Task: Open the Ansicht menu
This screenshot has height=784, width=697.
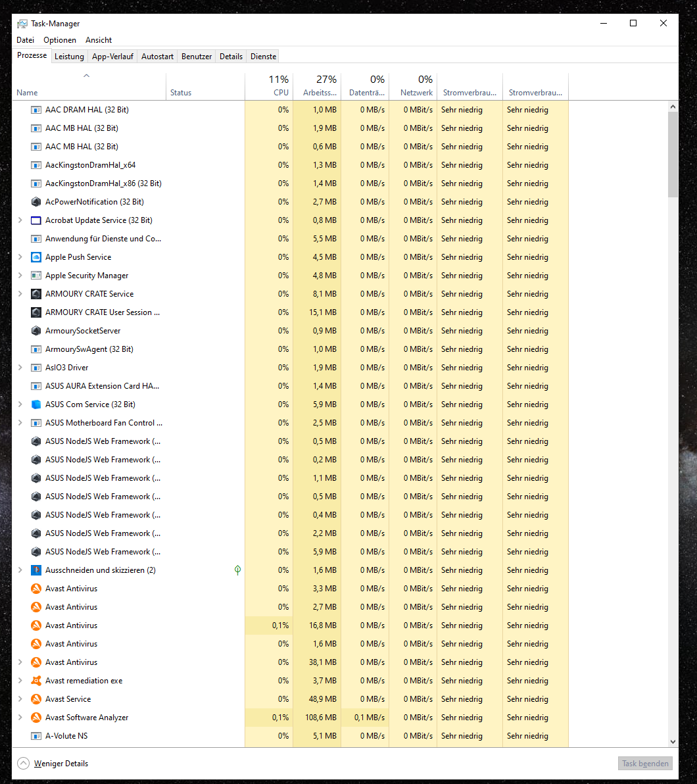Action: tap(99, 40)
